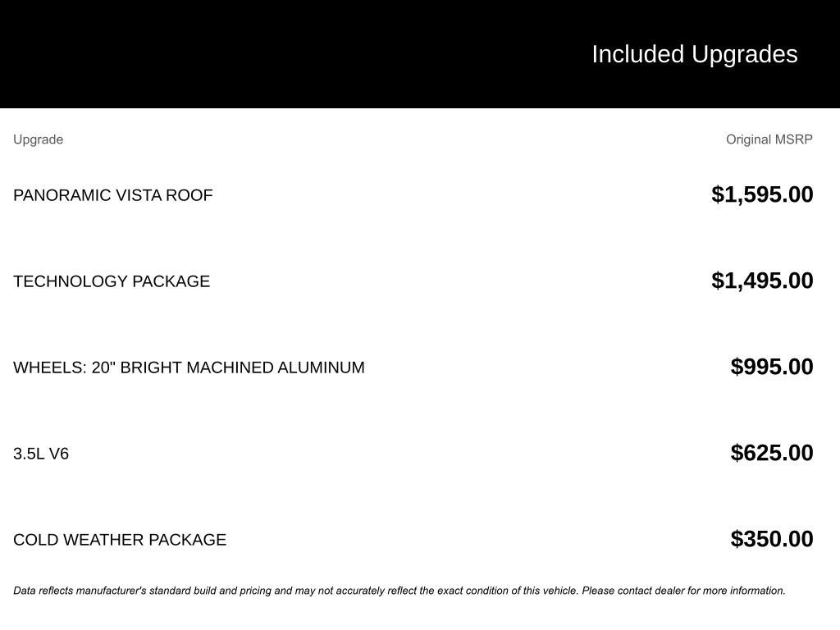
Task: Click the $1,595.00 price
Action: click(762, 194)
